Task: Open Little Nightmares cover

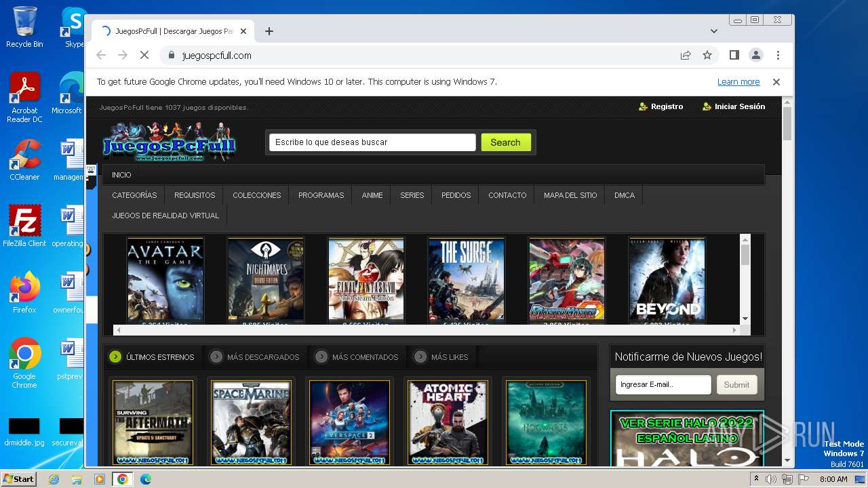Action: point(266,279)
